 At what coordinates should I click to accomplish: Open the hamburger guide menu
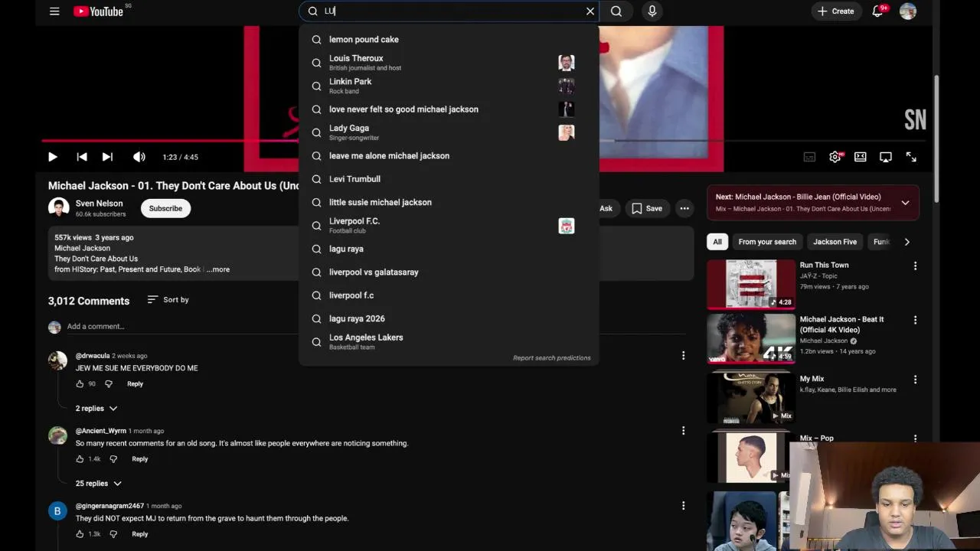click(54, 11)
